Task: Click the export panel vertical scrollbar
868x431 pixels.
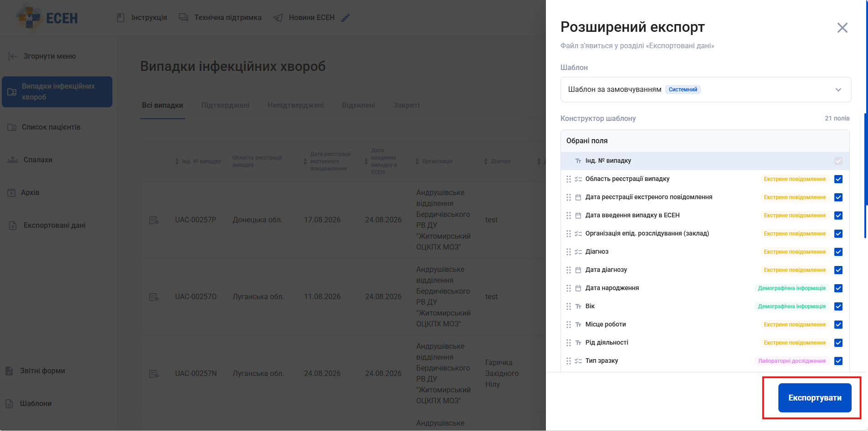Action: pos(865,175)
